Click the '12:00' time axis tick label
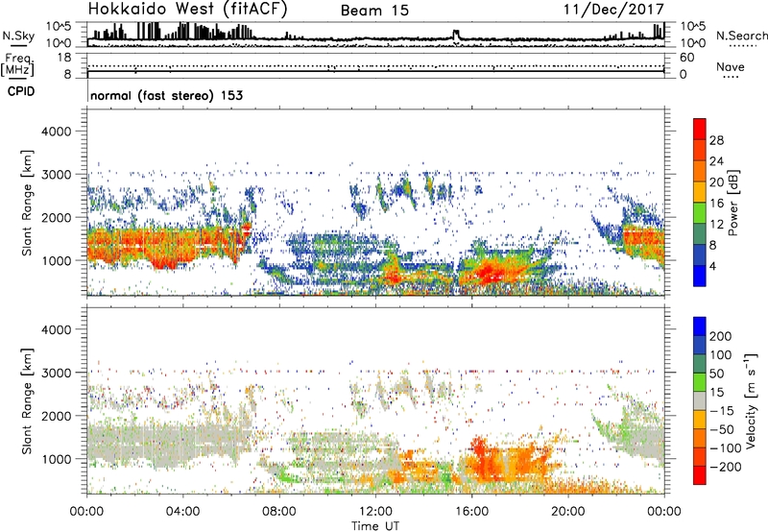Viewport: 768px width, 532px height. point(375,512)
